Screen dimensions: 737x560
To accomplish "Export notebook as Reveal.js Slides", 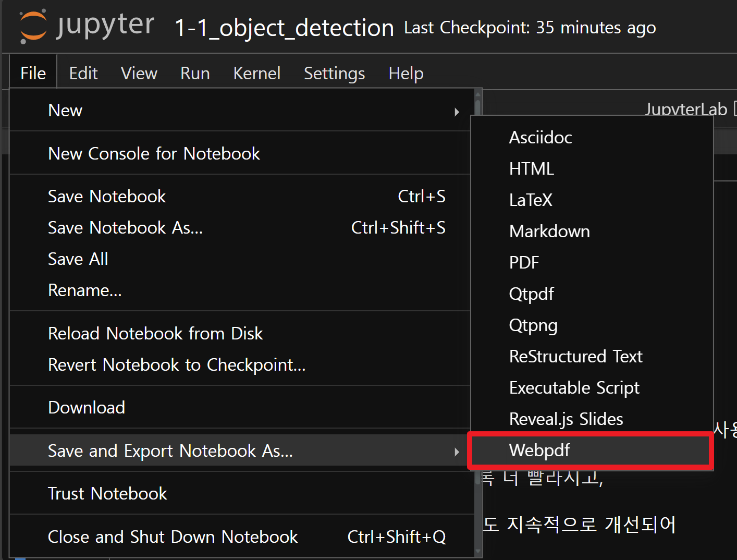I will click(x=592, y=419).
